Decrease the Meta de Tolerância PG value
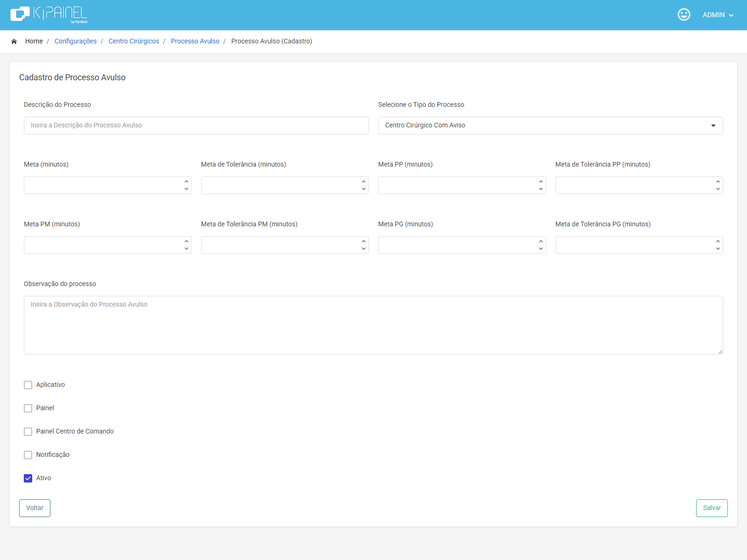This screenshot has width=747, height=560. click(x=718, y=249)
